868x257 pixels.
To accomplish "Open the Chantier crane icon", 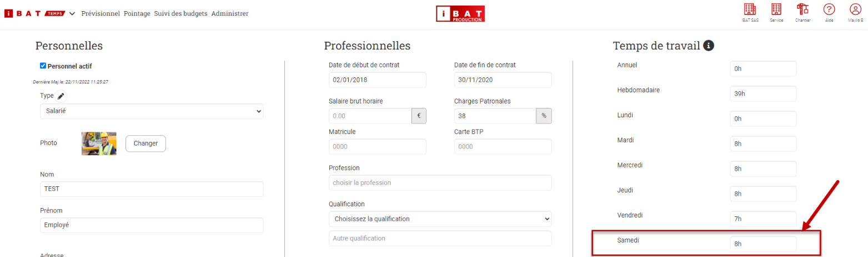I will (802, 9).
